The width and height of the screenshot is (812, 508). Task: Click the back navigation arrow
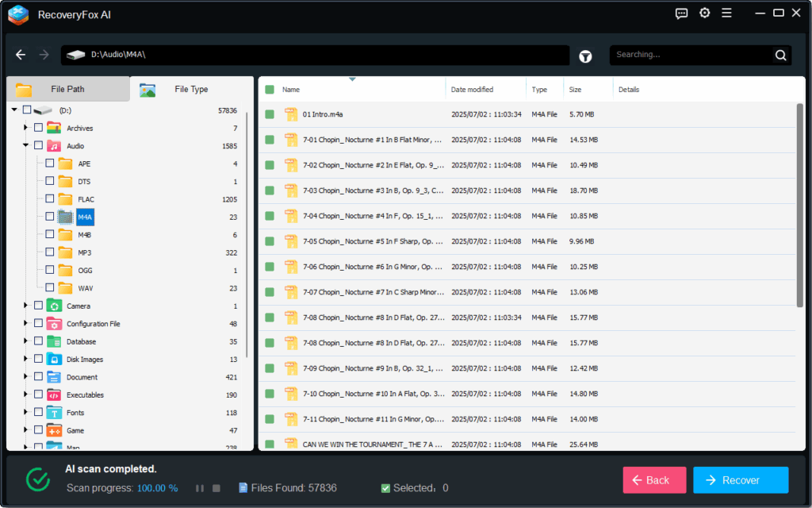[21, 55]
